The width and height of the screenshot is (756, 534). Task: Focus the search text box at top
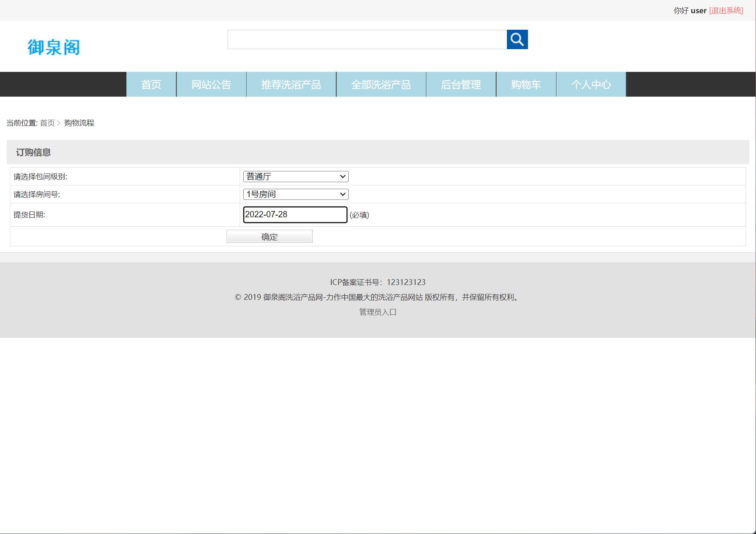367,39
